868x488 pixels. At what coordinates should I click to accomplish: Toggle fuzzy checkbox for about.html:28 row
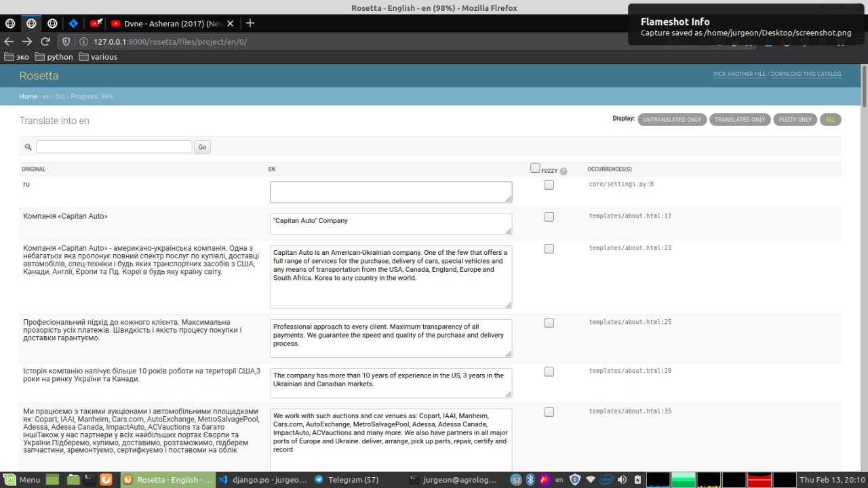(549, 371)
